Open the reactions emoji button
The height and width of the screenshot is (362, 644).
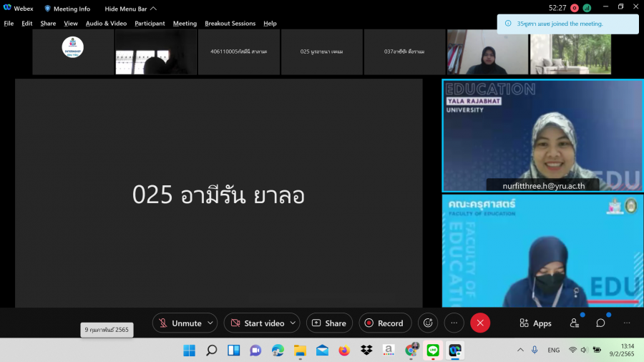(428, 323)
